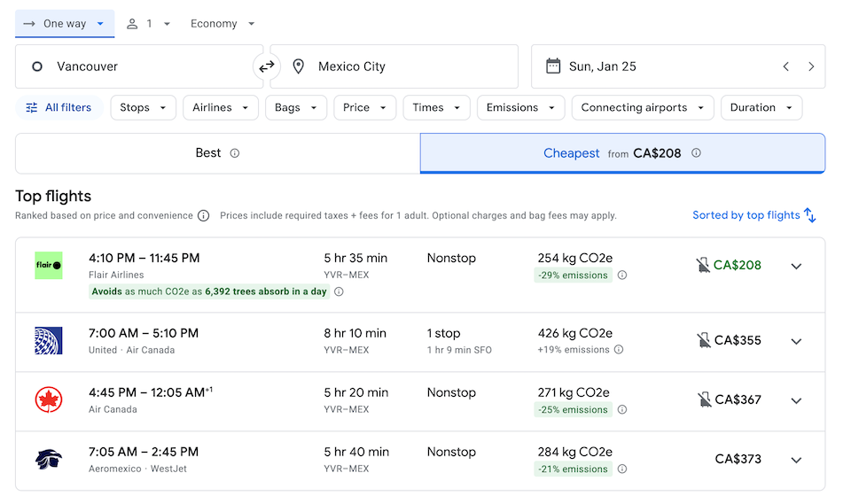Open the One way trip type dropdown
Viewport: 851px width, 504px height.
(x=65, y=24)
